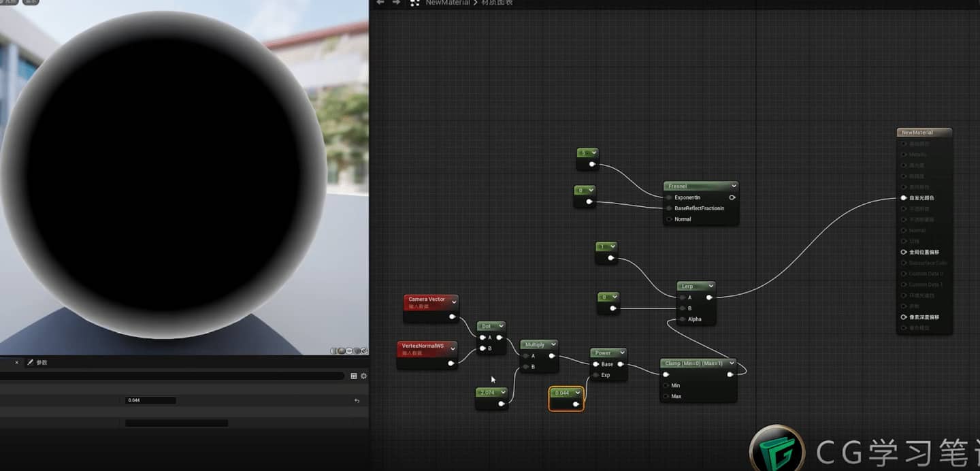Click the parameter search bar
980x471 pixels.
click(171, 376)
